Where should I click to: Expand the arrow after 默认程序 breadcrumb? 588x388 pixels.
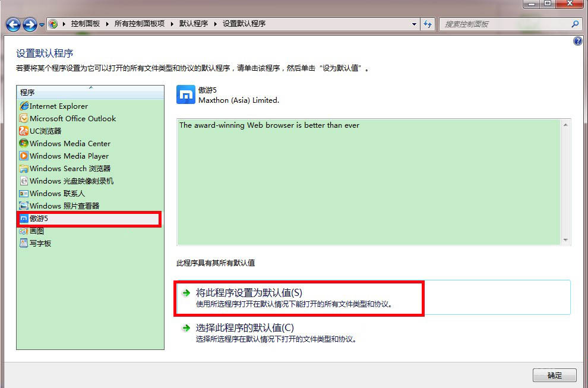(216, 24)
